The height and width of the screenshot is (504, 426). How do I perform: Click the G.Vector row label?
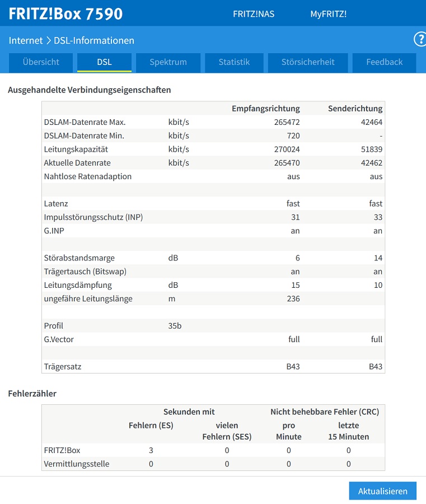pyautogui.click(x=59, y=339)
